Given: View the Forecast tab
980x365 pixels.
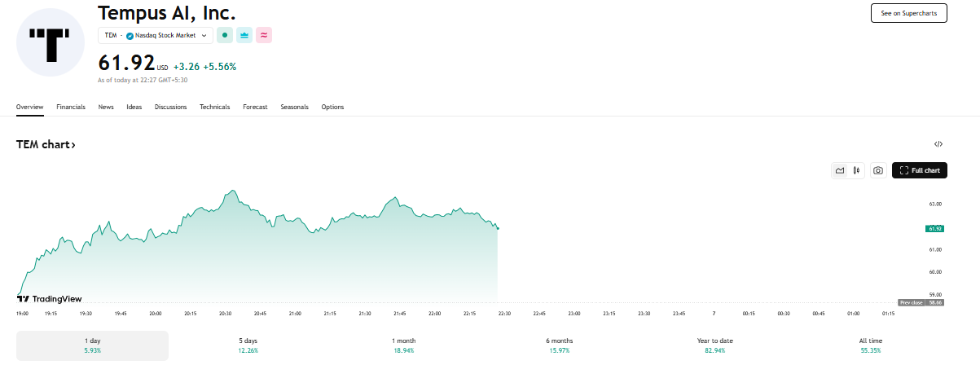Looking at the screenshot, I should (x=255, y=107).
